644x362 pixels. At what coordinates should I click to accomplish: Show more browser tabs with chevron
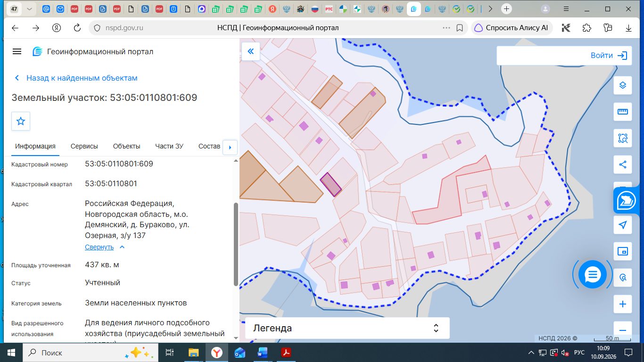click(x=490, y=9)
